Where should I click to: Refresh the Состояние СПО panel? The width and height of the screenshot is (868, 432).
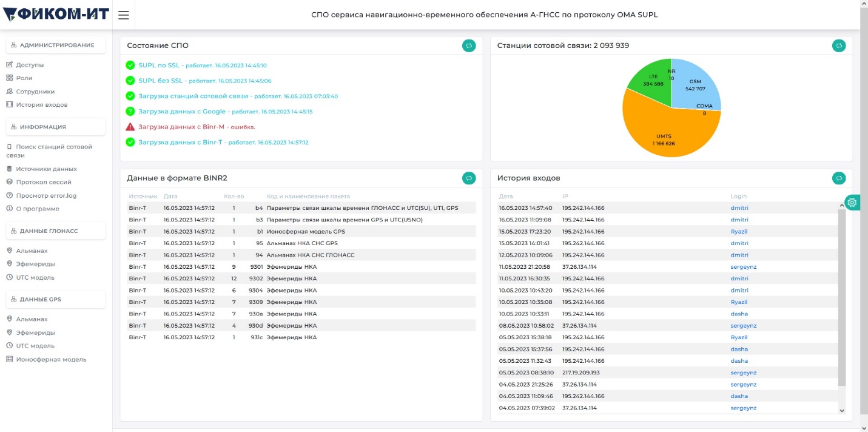469,46
